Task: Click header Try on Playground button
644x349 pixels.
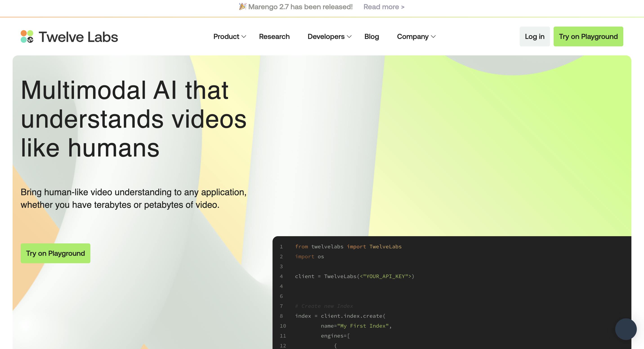Action: tap(588, 36)
